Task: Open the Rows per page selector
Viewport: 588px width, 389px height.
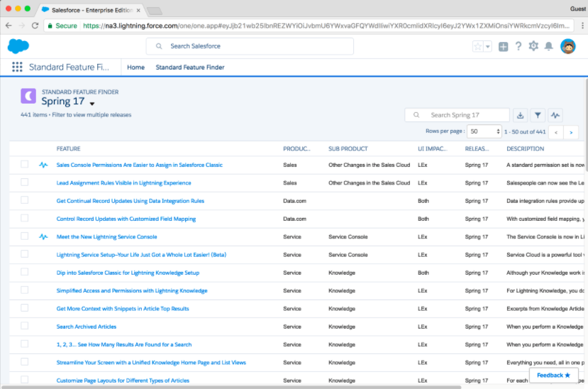Action: (484, 131)
